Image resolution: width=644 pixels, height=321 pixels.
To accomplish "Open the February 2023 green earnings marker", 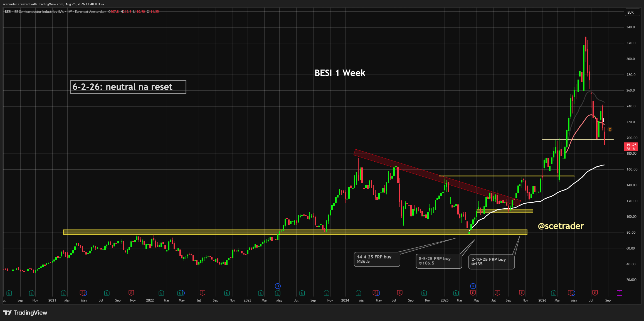I will [x=261, y=293].
